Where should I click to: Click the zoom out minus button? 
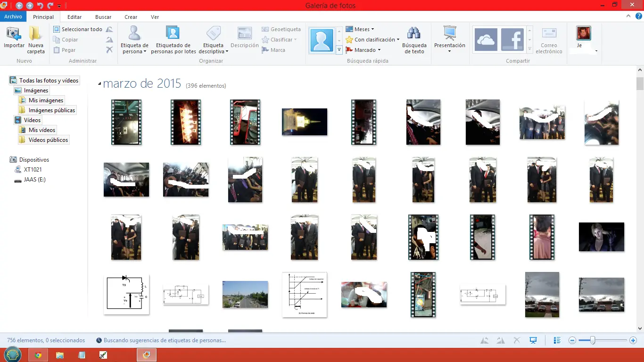(x=572, y=340)
